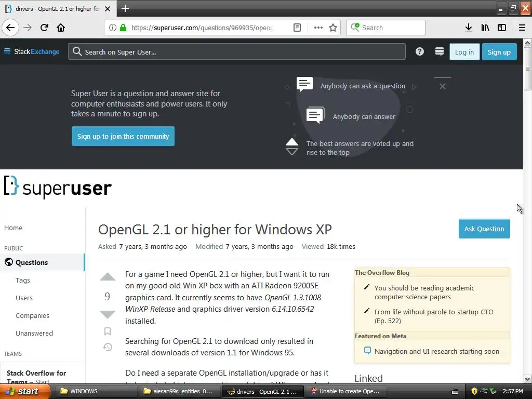Viewport: 532px width, 399px height.
Task: Bookmark the question with bookmark icon
Action: click(108, 331)
